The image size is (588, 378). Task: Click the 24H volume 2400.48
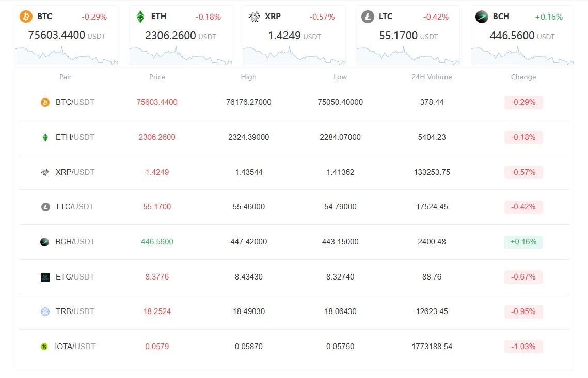coord(432,242)
